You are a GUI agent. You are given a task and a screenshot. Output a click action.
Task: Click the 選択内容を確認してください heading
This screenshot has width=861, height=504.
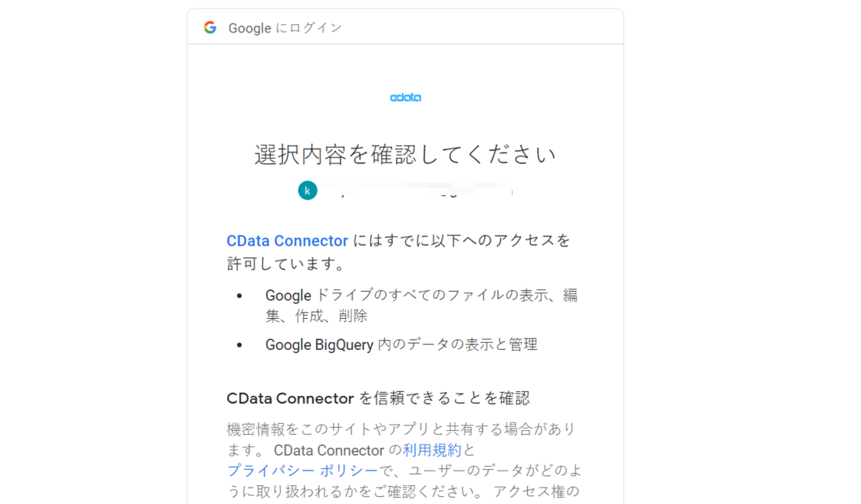tap(405, 155)
